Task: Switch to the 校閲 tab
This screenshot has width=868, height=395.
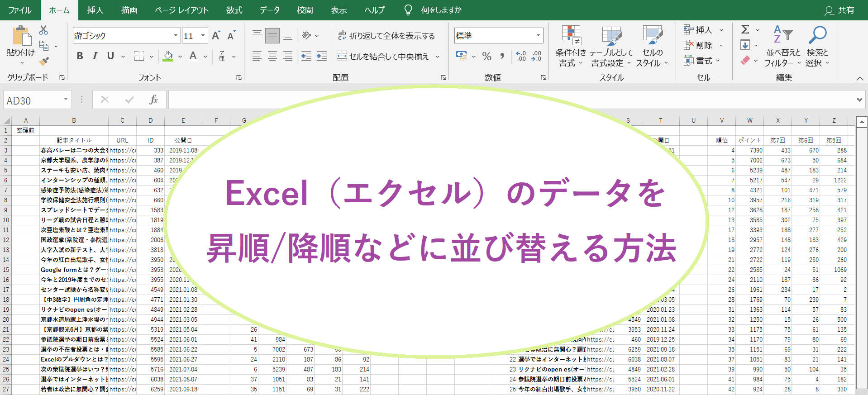Action: click(305, 10)
